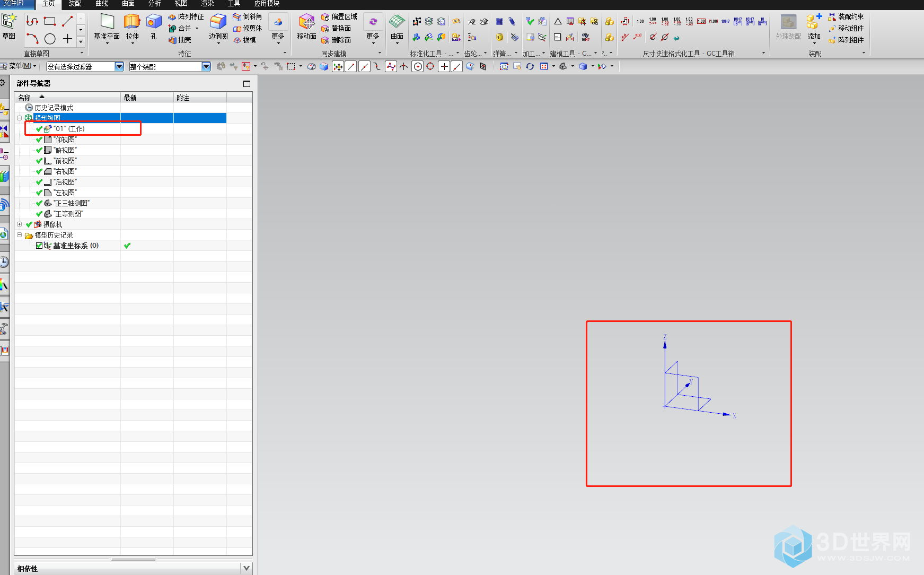Switch to the 曲线 ribbon tab
The width and height of the screenshot is (924, 575).
(102, 4)
